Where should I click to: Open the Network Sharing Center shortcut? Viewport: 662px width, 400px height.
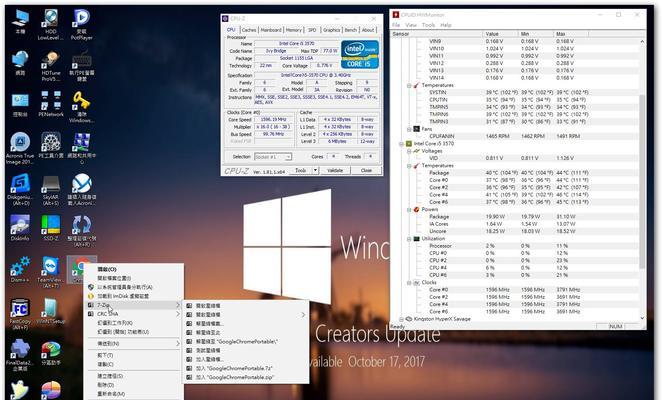click(81, 148)
